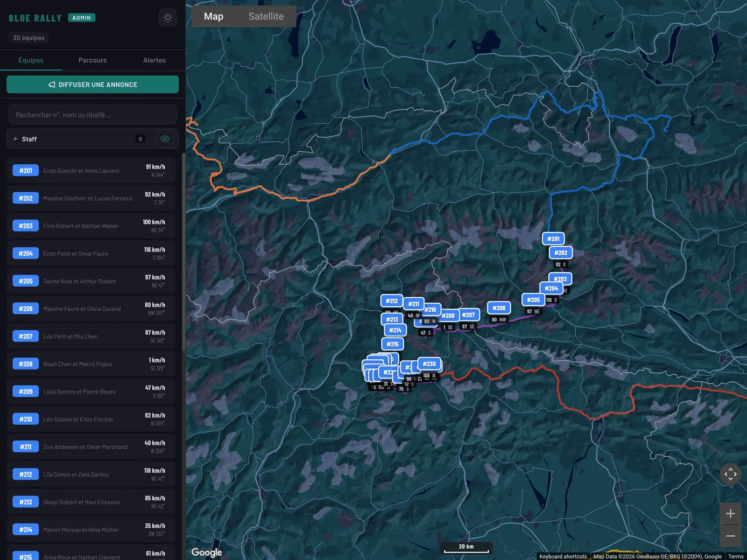Screen dimensions: 747x560
Task: Open team #208 Noah Chen et Marco Popov
Action: point(91,364)
